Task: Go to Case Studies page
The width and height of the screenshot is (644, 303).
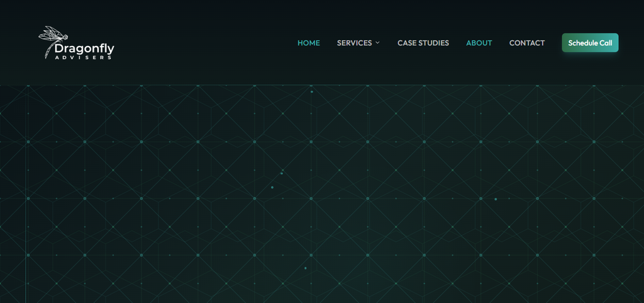Action: pyautogui.click(x=423, y=43)
